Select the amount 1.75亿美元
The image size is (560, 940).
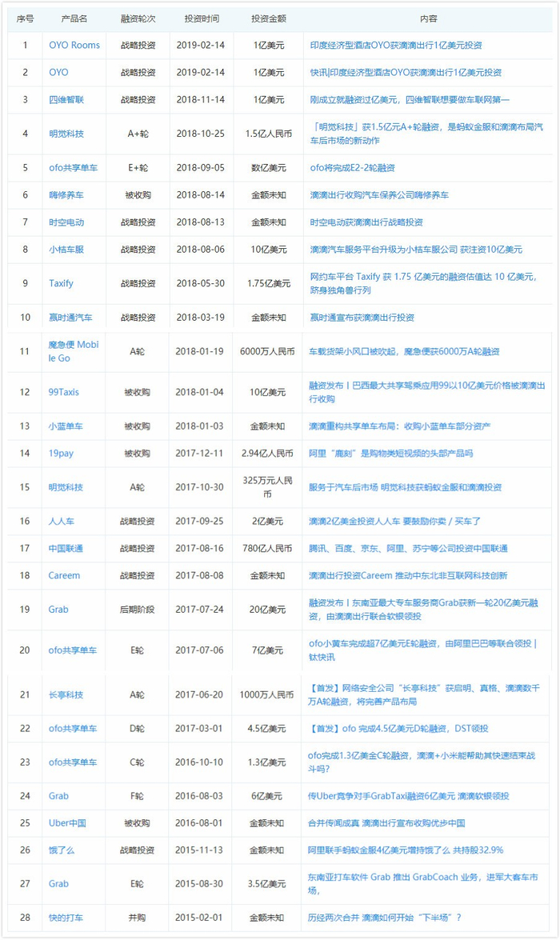tap(269, 283)
